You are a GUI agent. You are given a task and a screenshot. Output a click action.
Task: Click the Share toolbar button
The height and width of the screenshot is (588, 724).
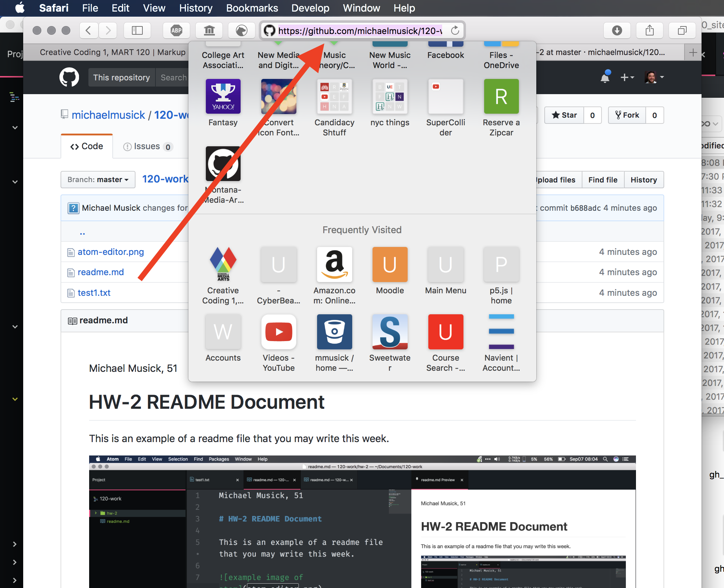650,30
